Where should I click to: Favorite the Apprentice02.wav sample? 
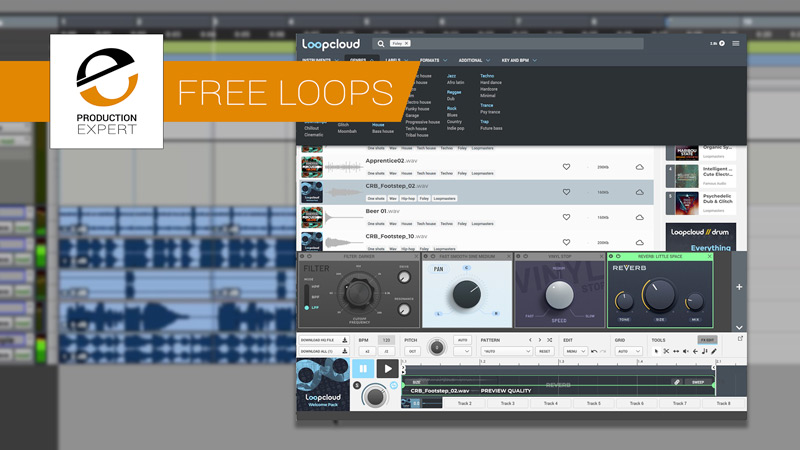pos(566,167)
